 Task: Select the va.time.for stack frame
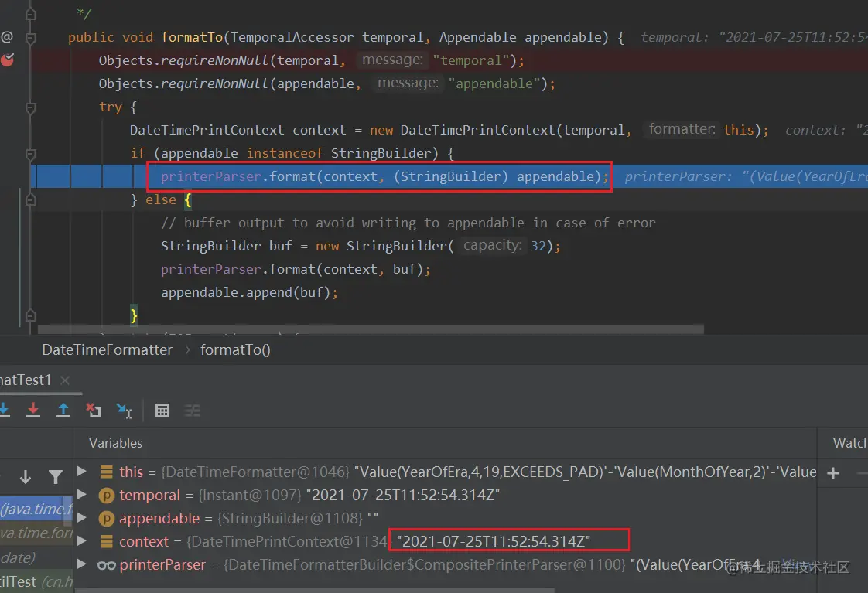[36, 533]
